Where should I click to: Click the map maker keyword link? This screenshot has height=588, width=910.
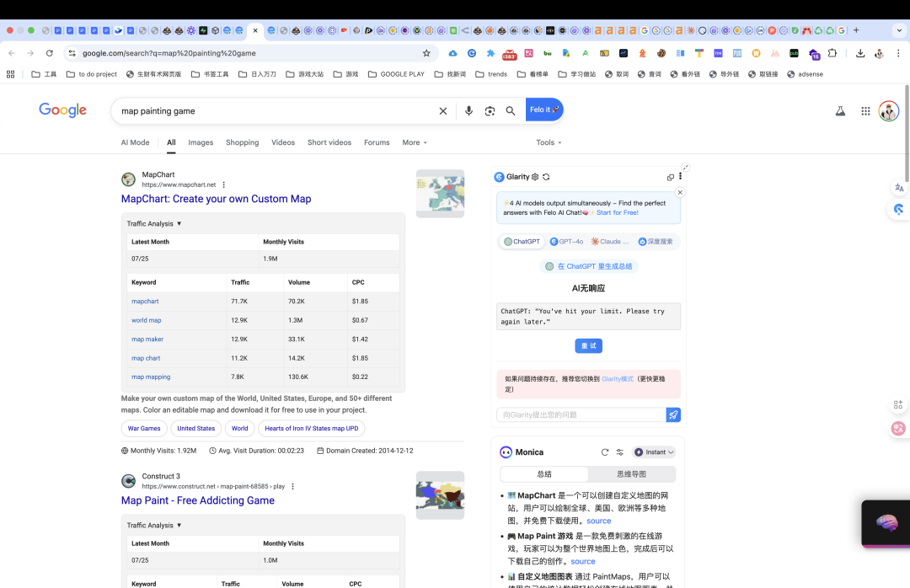[x=147, y=339]
